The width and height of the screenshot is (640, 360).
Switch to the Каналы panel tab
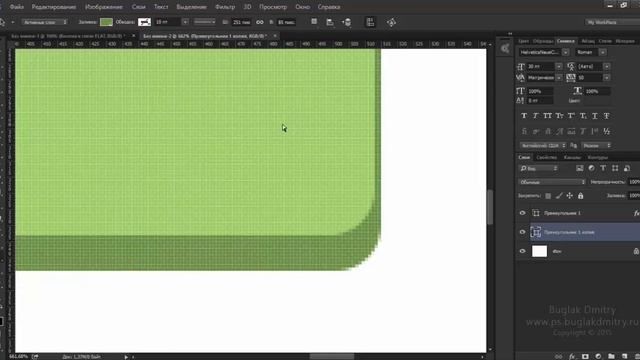[572, 158]
